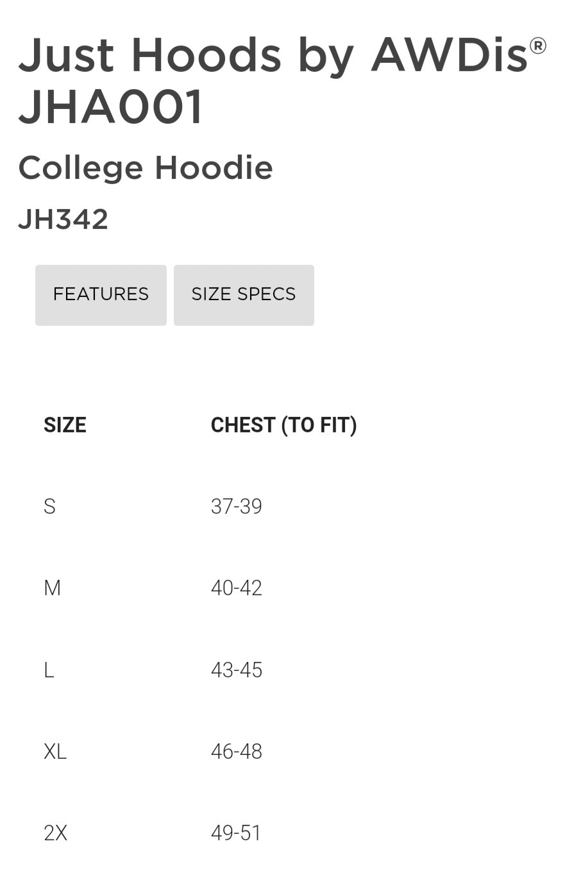Click the JH342 style code
588x882 pixels.
pyautogui.click(x=63, y=219)
